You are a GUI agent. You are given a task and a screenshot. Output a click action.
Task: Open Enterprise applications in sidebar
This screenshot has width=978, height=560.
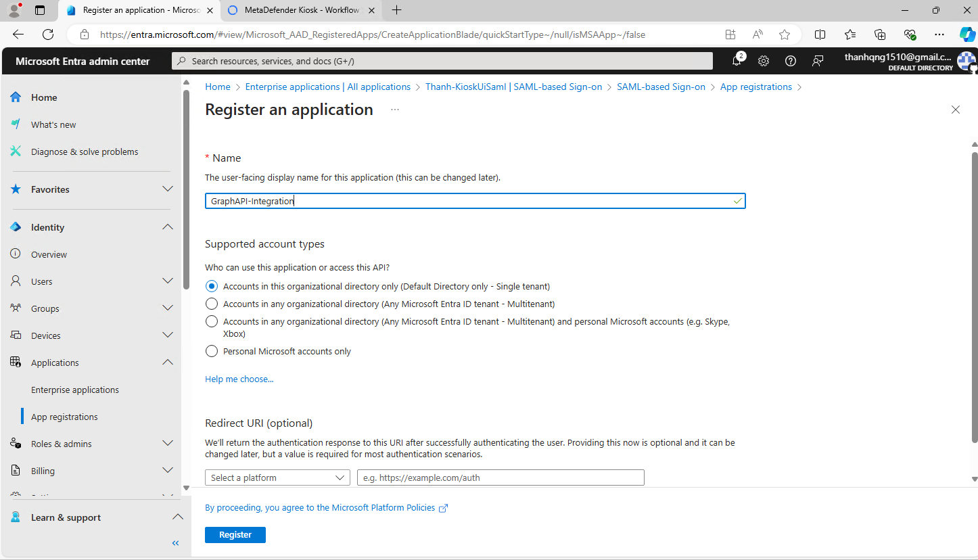(x=75, y=390)
